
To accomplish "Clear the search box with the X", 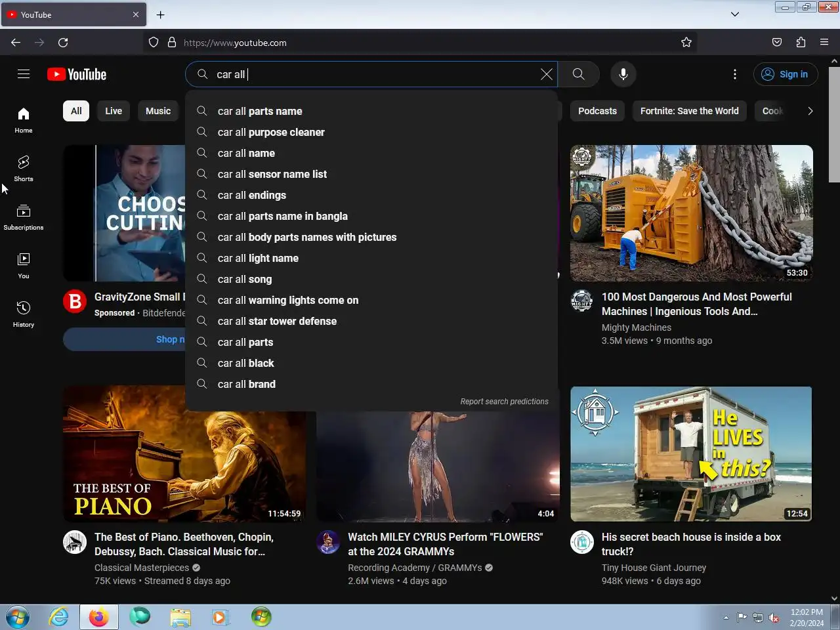I will 546,74.
